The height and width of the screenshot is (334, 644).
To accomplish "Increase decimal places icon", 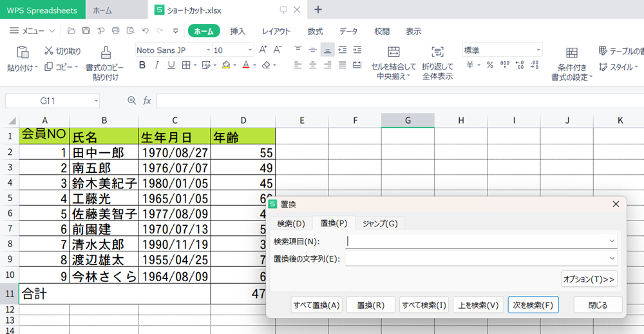I will (520, 65).
